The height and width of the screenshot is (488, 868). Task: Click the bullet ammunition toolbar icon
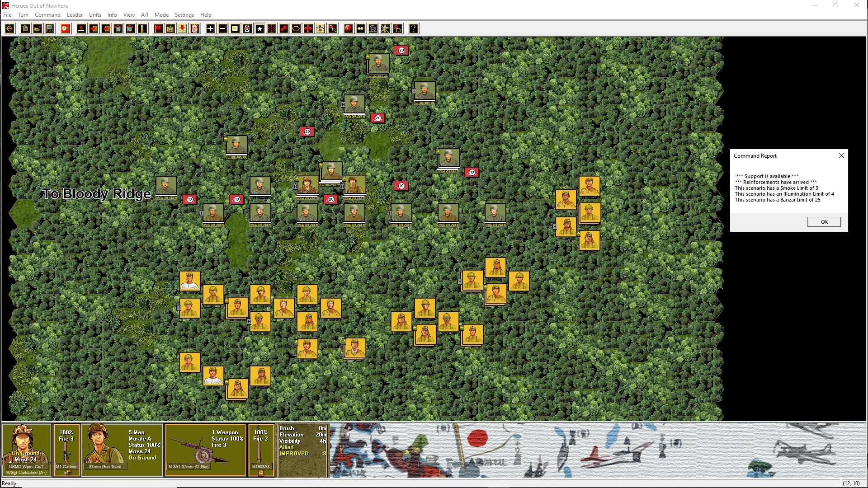point(142,29)
